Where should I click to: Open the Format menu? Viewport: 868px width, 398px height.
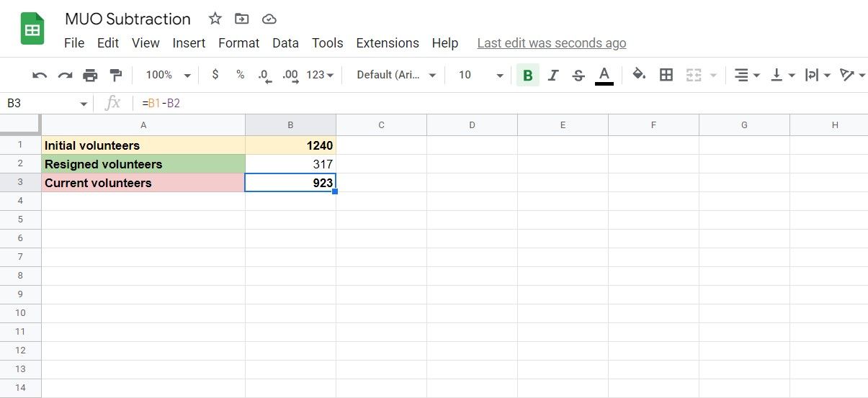(239, 43)
